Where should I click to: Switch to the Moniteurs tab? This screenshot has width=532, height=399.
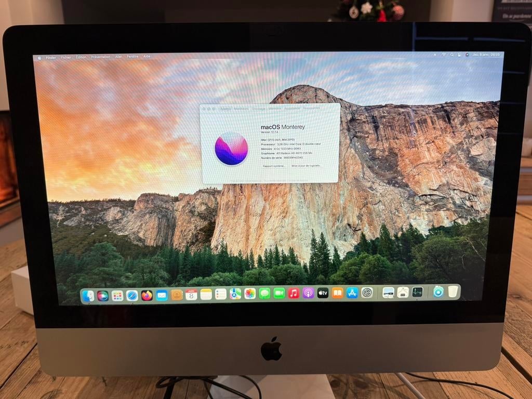point(241,109)
